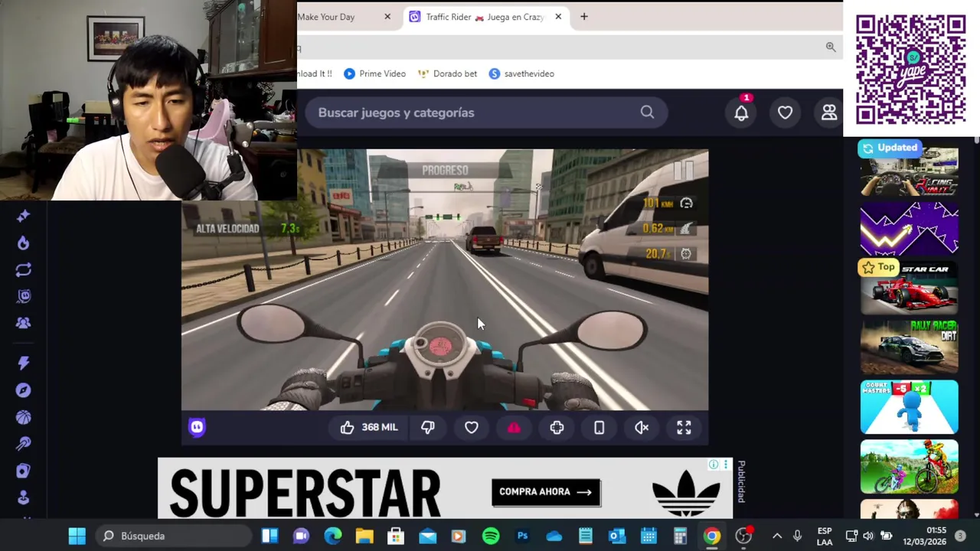Open the CrazyGames mascot icon in the sidebar
980x551 pixels.
[x=23, y=296]
